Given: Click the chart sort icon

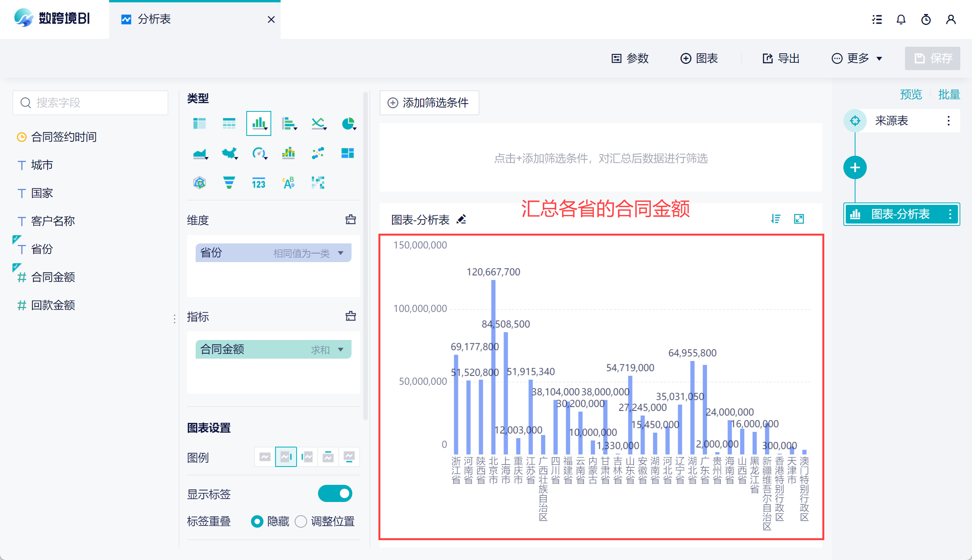Looking at the screenshot, I should tap(776, 219).
